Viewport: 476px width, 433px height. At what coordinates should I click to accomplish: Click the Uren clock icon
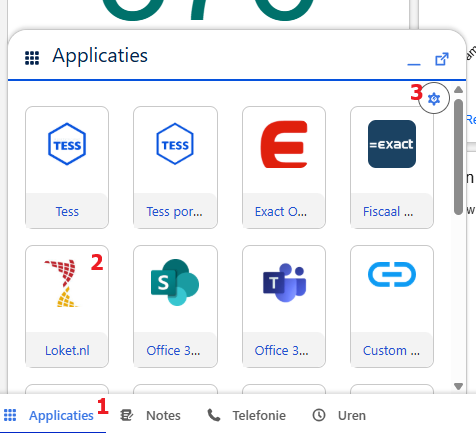(319, 415)
